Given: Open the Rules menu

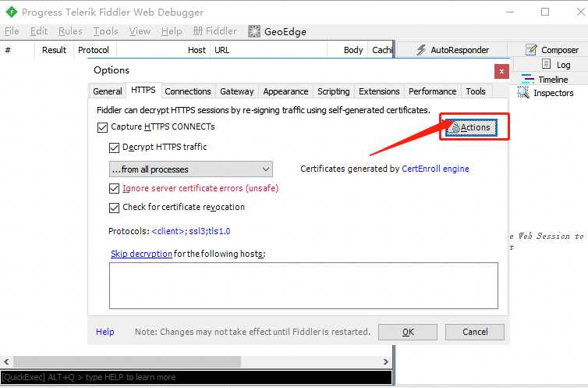Looking at the screenshot, I should (x=70, y=31).
